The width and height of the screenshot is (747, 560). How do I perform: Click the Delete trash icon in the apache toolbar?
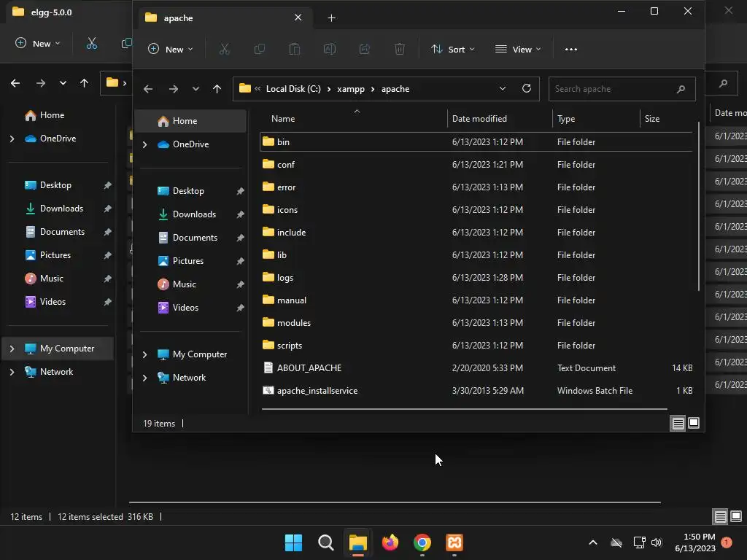pos(400,49)
